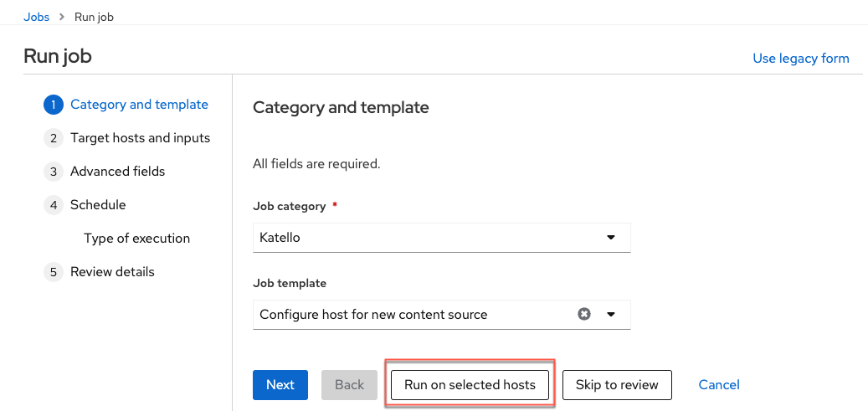
Task: Click Run on selected hosts button
Action: 470,385
